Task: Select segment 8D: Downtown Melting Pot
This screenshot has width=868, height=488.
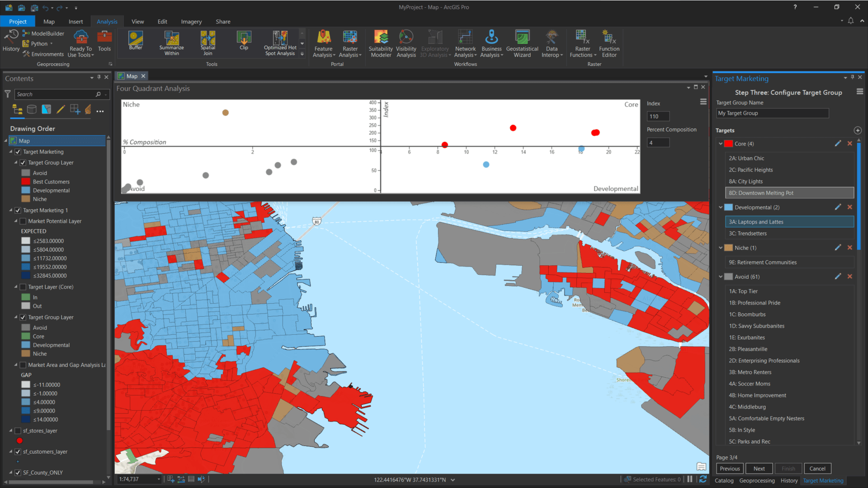Action: click(x=789, y=193)
